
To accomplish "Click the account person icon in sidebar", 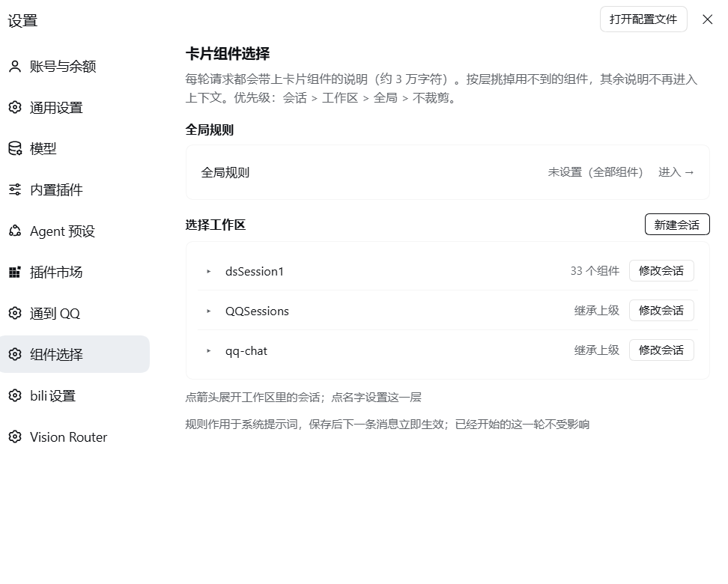I will pos(15,67).
